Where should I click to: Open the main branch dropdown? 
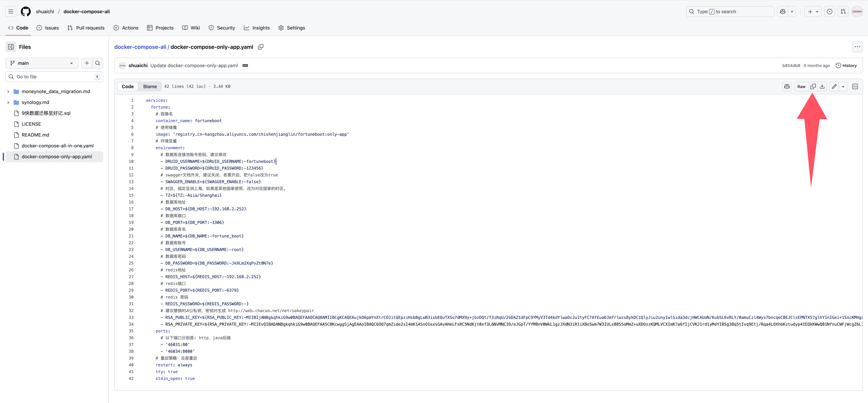click(x=42, y=63)
